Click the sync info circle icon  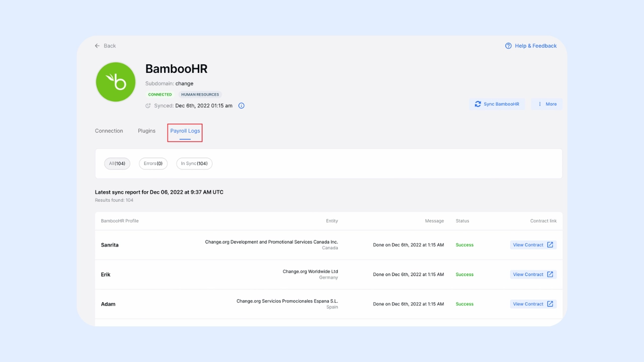coord(242,106)
